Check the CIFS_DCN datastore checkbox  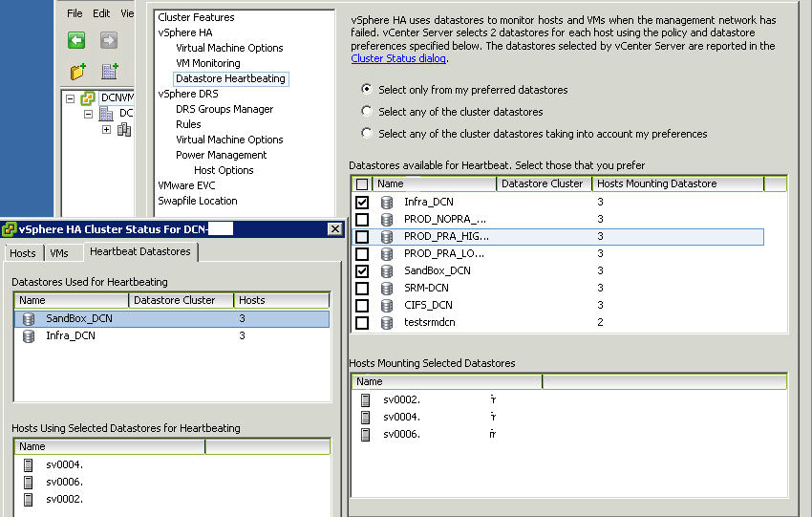(362, 305)
